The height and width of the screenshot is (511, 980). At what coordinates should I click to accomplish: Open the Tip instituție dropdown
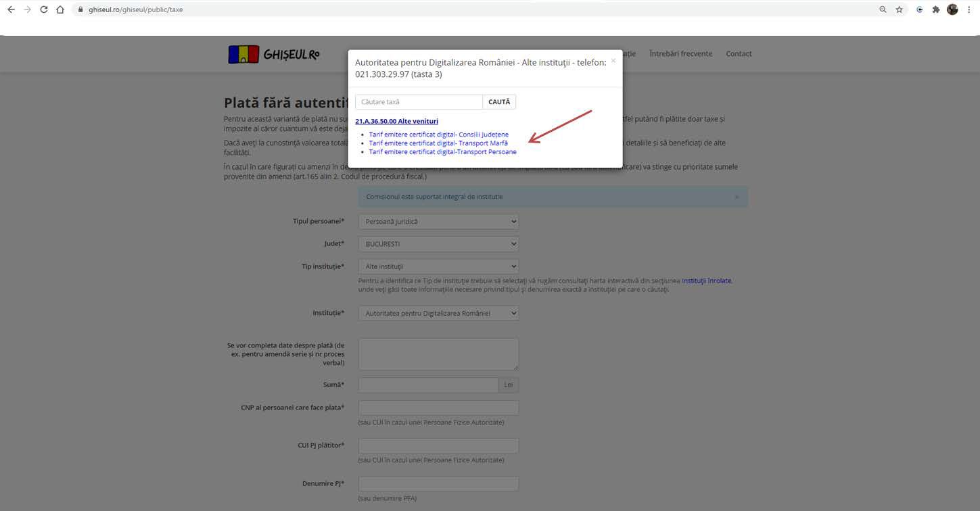coord(438,266)
